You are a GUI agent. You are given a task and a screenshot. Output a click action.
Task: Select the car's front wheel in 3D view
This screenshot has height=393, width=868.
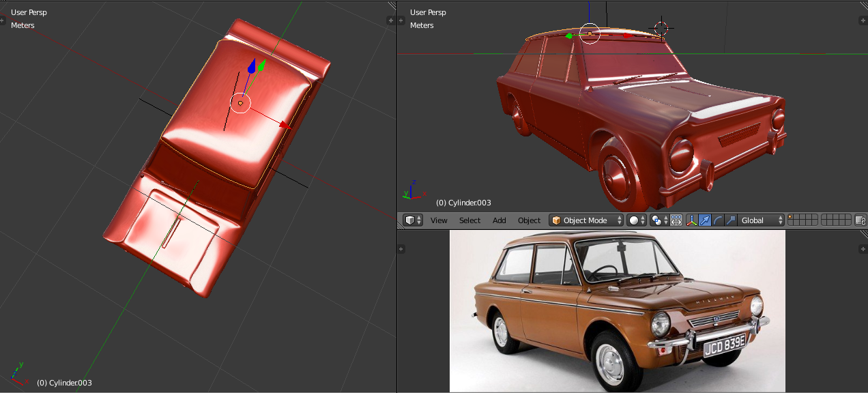620,174
